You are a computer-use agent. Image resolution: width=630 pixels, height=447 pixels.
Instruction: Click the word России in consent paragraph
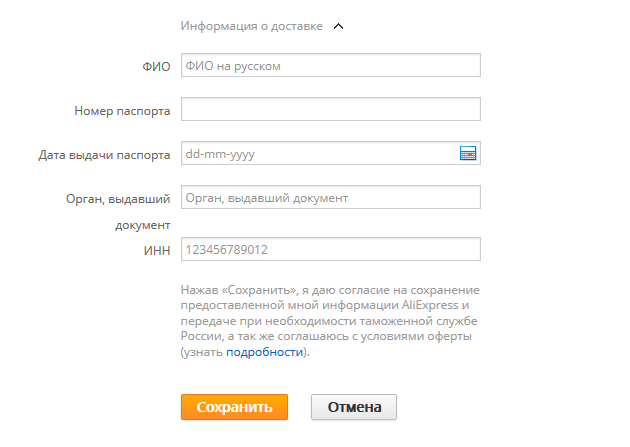click(x=201, y=336)
